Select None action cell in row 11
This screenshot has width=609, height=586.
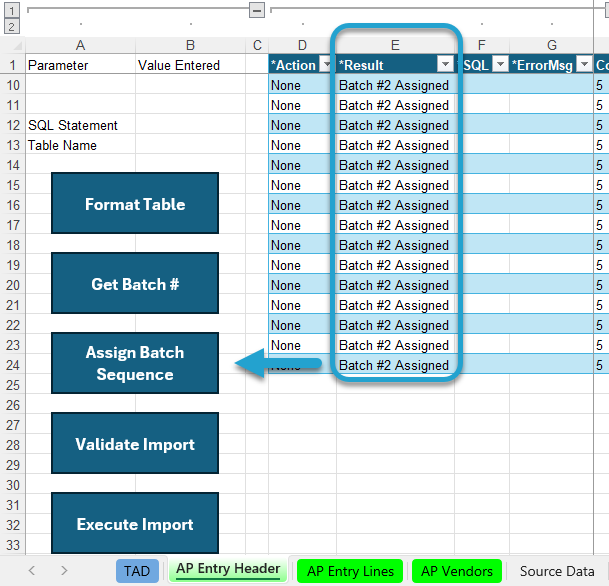(x=302, y=105)
